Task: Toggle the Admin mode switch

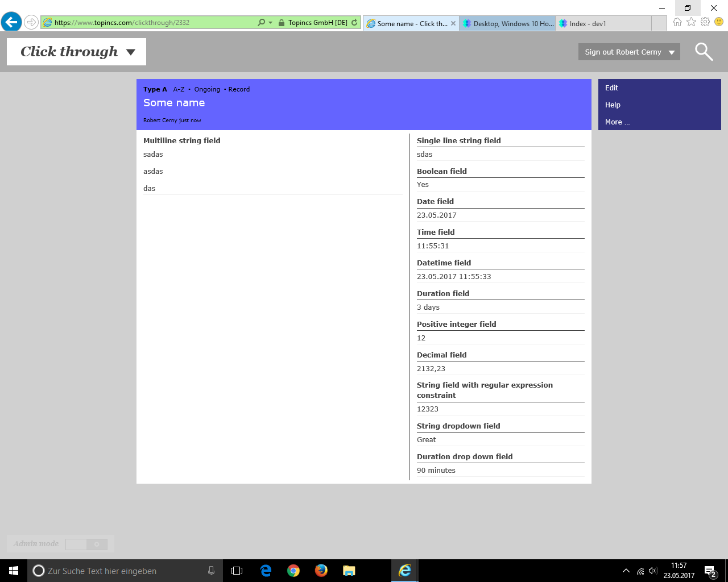Action: (86, 544)
